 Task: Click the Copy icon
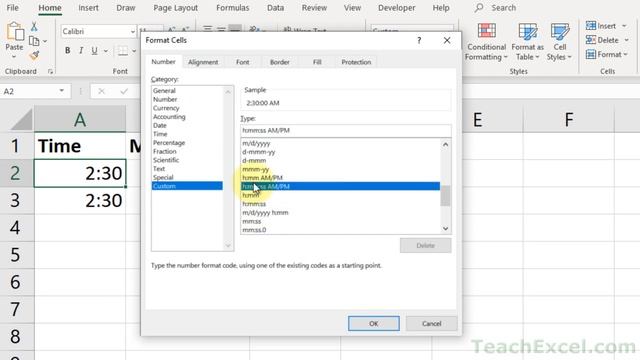coord(34,41)
